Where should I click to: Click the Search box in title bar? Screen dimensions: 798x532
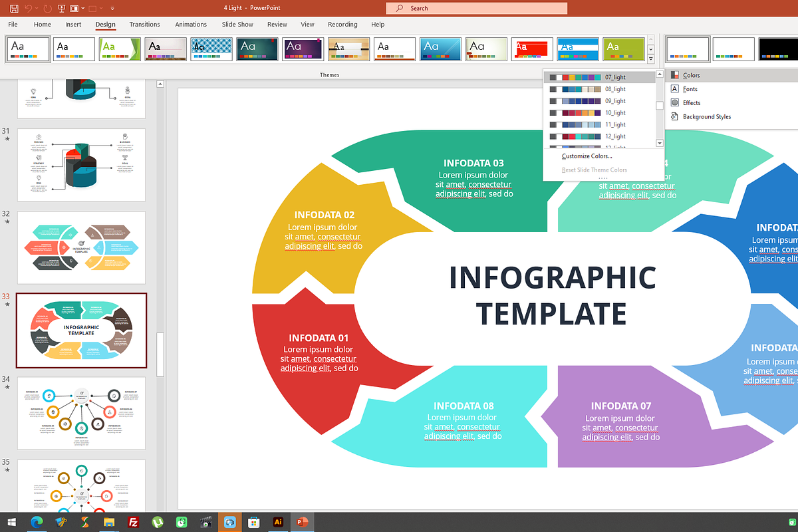pyautogui.click(x=476, y=9)
